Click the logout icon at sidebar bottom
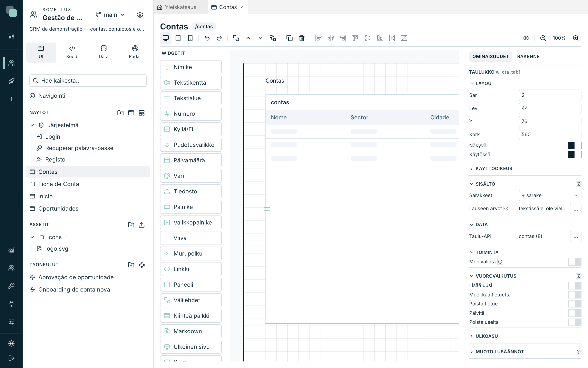Screen dimensions: 588x368 coord(11,358)
